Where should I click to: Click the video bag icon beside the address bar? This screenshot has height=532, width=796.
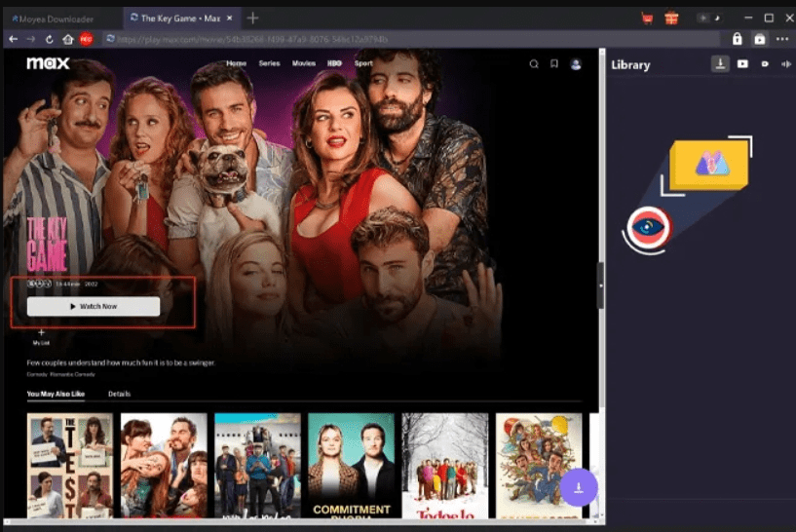[759, 39]
